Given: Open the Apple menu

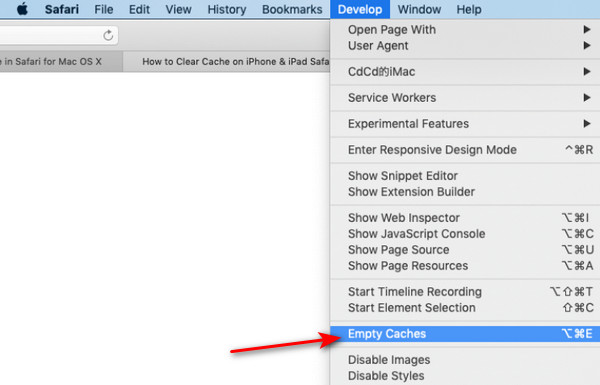Looking at the screenshot, I should pos(23,9).
